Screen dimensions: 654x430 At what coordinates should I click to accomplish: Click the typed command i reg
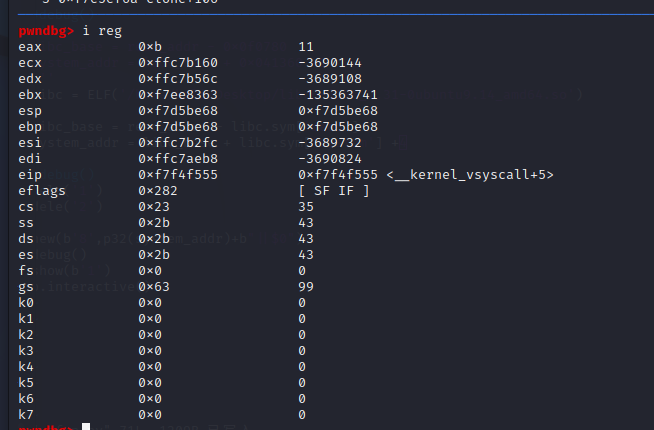(x=102, y=31)
